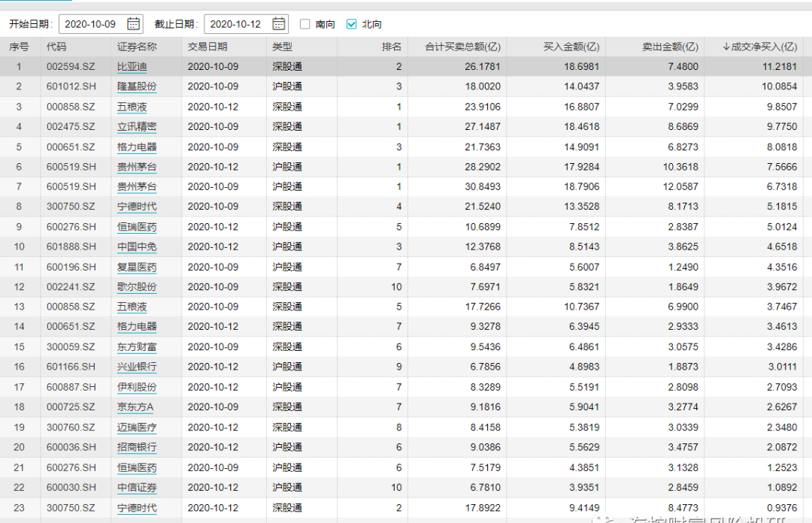Open 贵州茅台 link in row 6
The image size is (812, 523).
coord(137,167)
